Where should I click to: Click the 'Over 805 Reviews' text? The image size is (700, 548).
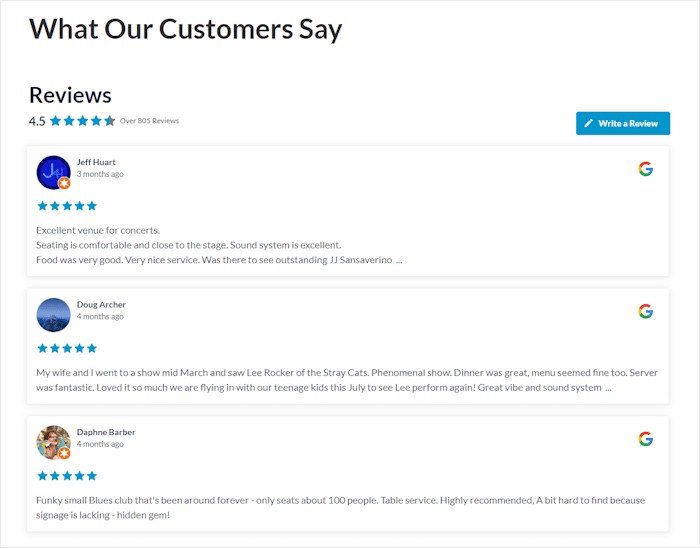click(x=149, y=121)
